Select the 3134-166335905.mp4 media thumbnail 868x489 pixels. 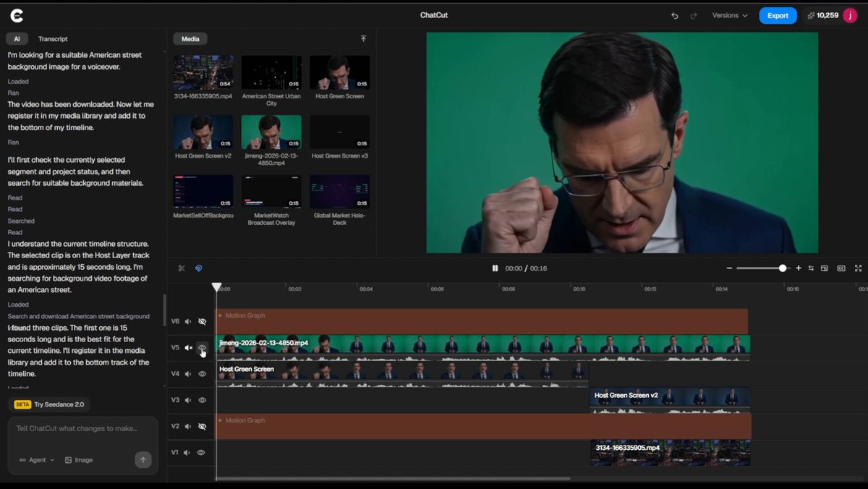point(203,72)
